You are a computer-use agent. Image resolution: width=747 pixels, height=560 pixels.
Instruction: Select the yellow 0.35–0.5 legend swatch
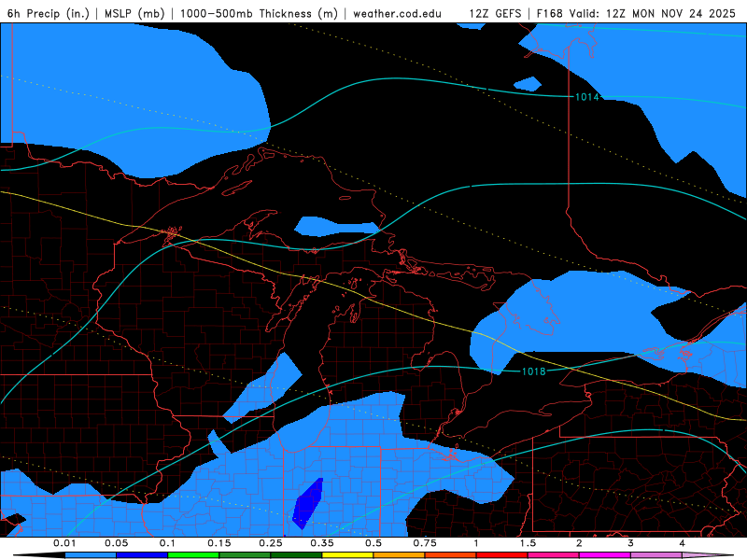tap(347, 555)
